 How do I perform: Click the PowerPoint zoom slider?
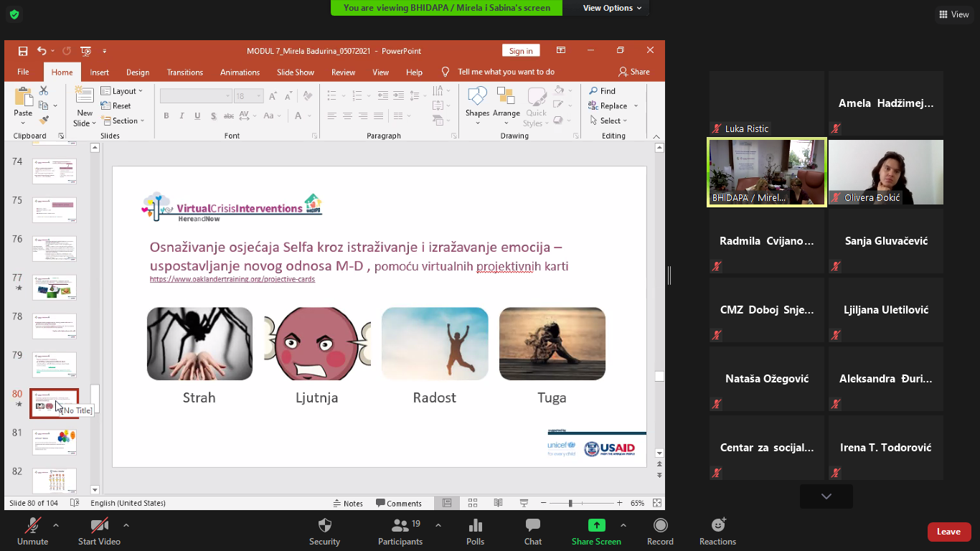[570, 503]
